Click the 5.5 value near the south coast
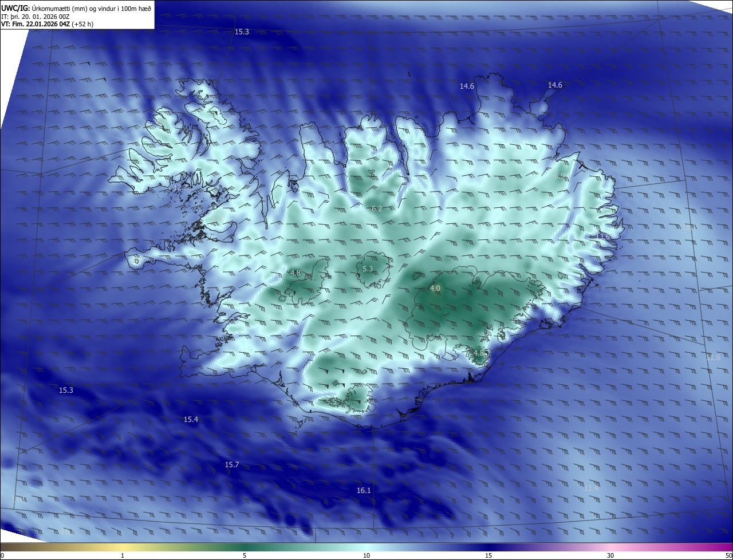This screenshot has height=560, width=733. pos(330,403)
